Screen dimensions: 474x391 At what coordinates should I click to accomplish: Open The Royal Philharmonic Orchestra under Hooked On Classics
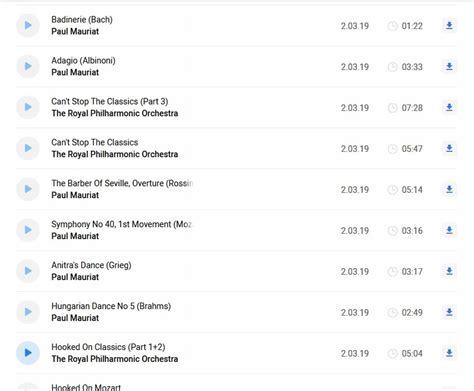pyautogui.click(x=115, y=359)
